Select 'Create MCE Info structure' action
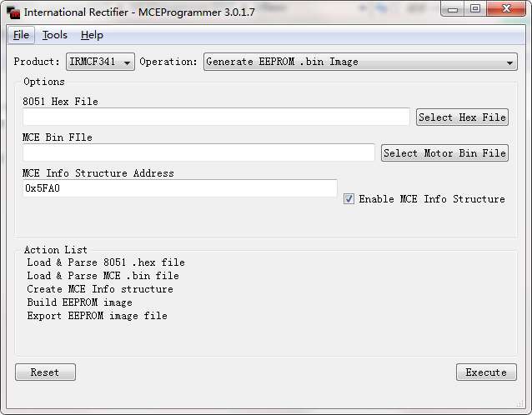532x415 pixels. coord(100,289)
